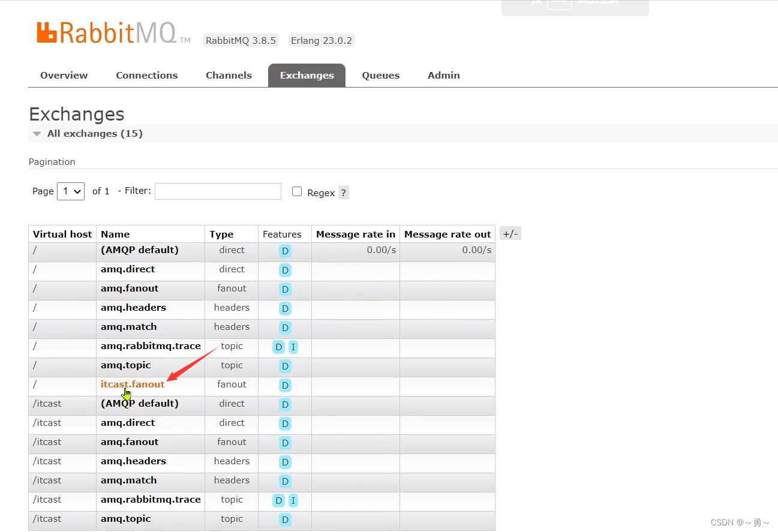Viewport: 778px width, 532px height.
Task: Open amq.direct exchange in /itcast vhost
Action: coord(128,422)
